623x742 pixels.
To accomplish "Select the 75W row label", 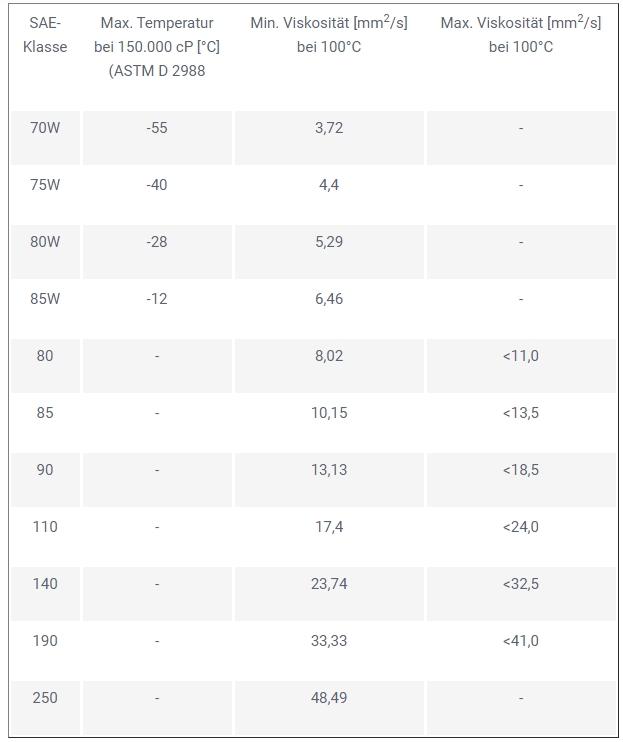I will pos(46,185).
